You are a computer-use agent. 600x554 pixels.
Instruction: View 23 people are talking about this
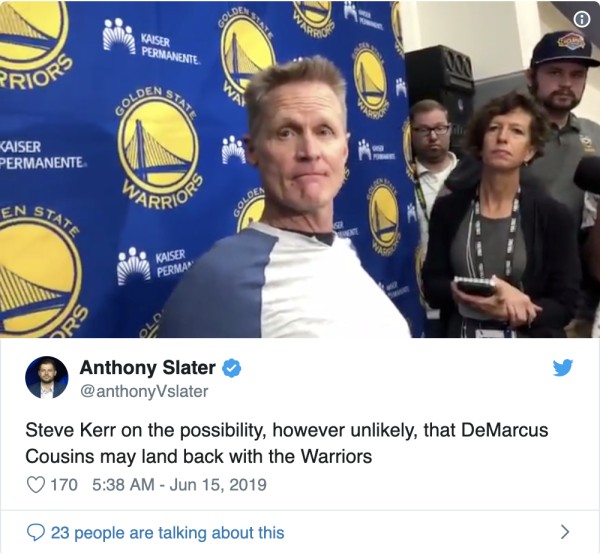tap(168, 533)
